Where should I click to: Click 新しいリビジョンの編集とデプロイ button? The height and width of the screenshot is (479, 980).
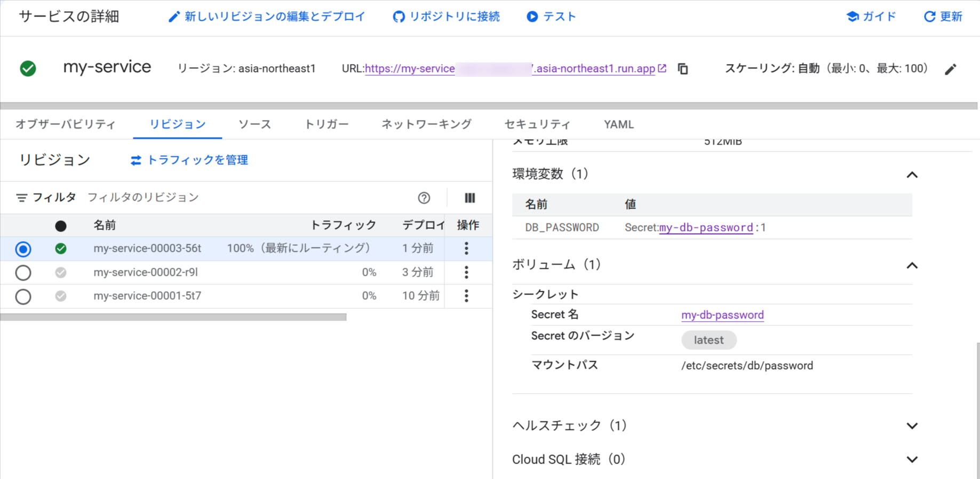point(267,17)
